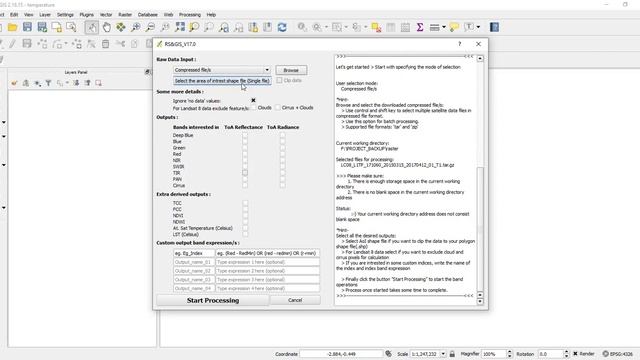This screenshot has width=640, height=360.
Task: Check ToA Reflectance for Deep Blue band
Action: pos(245,135)
